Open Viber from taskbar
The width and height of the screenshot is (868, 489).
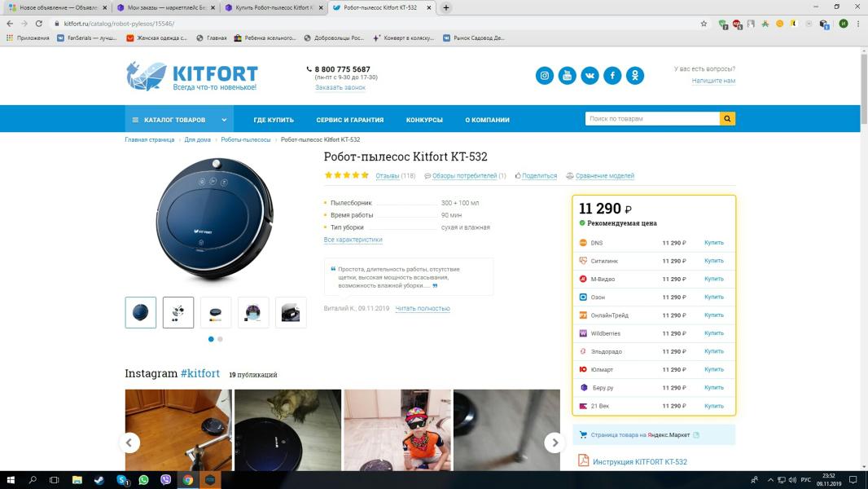(165, 480)
